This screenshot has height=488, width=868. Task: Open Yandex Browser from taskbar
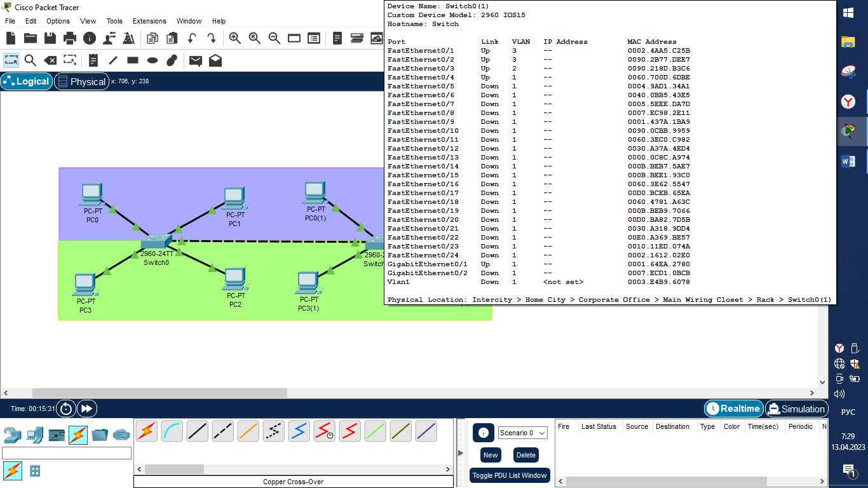coord(848,102)
